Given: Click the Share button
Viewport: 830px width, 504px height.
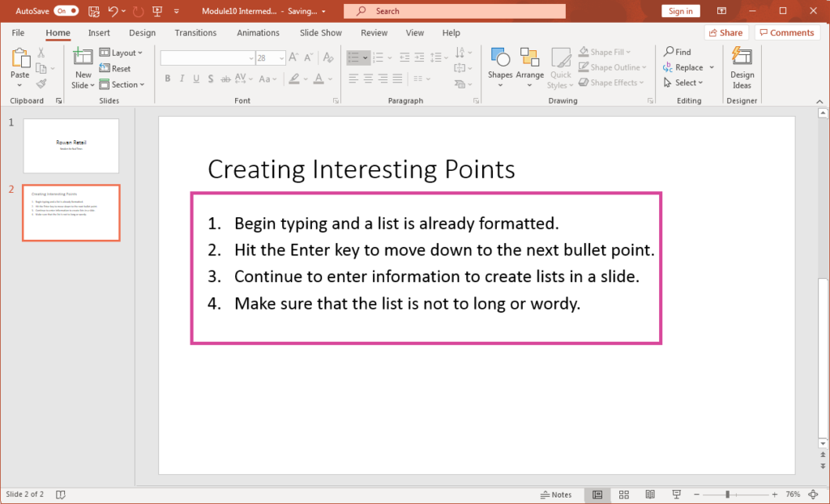Looking at the screenshot, I should [726, 33].
